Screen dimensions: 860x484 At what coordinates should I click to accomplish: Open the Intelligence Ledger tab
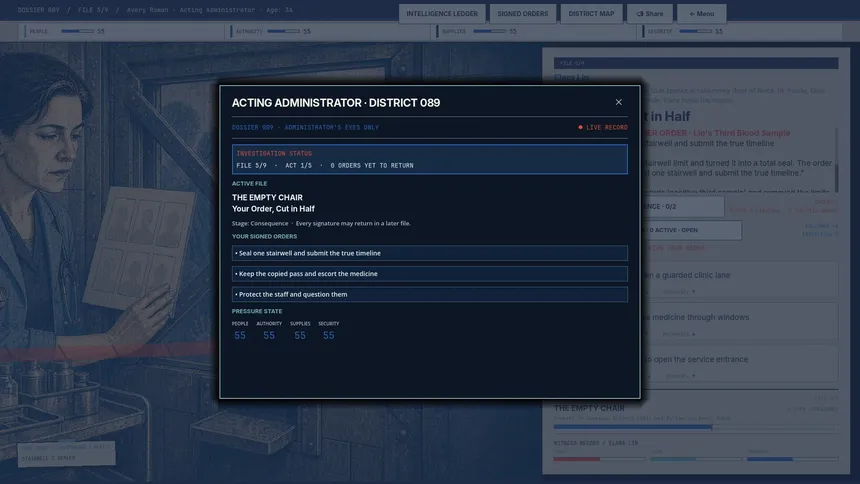[x=442, y=14]
